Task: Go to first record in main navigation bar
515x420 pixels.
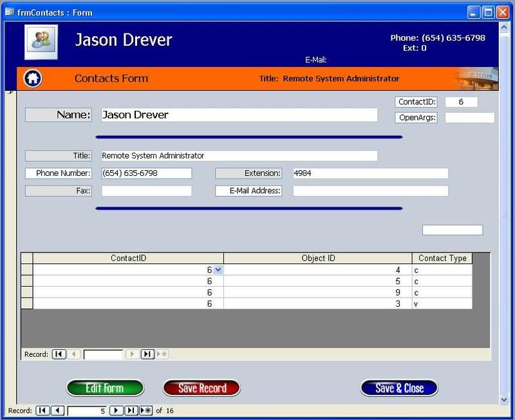Action: coord(42,410)
